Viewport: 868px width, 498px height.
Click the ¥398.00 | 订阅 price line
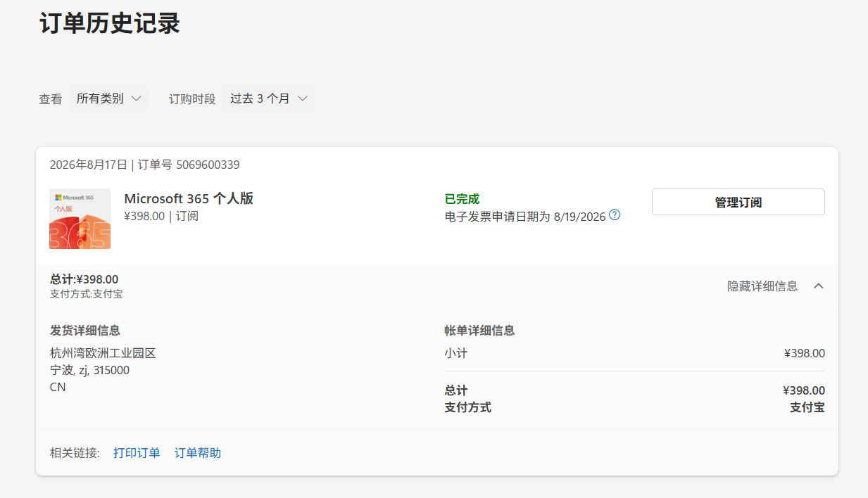[x=161, y=216]
